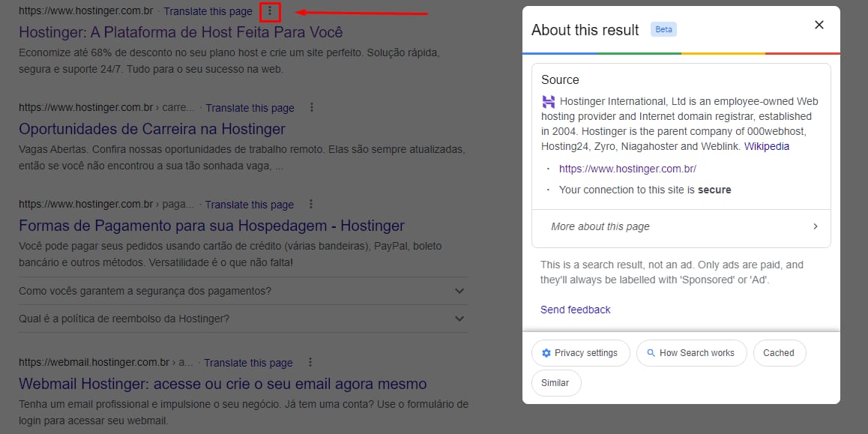Click How Search works button
This screenshot has width=868, height=434.
point(691,353)
